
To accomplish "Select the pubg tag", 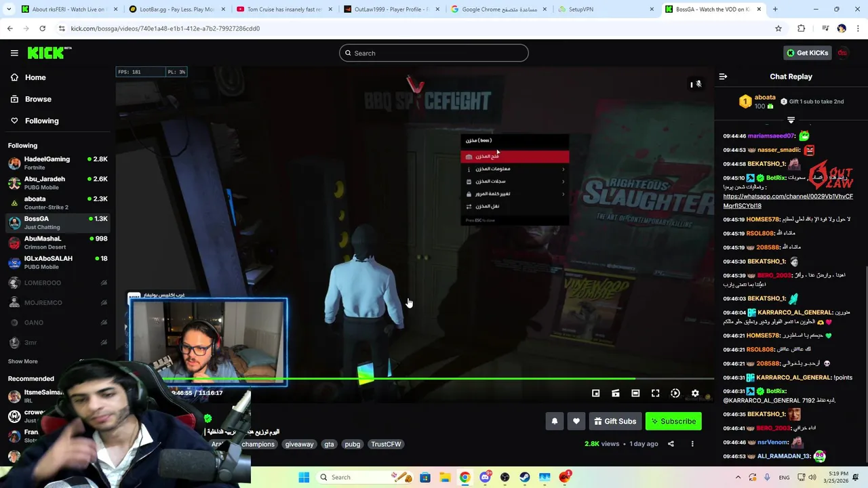I will click(352, 444).
